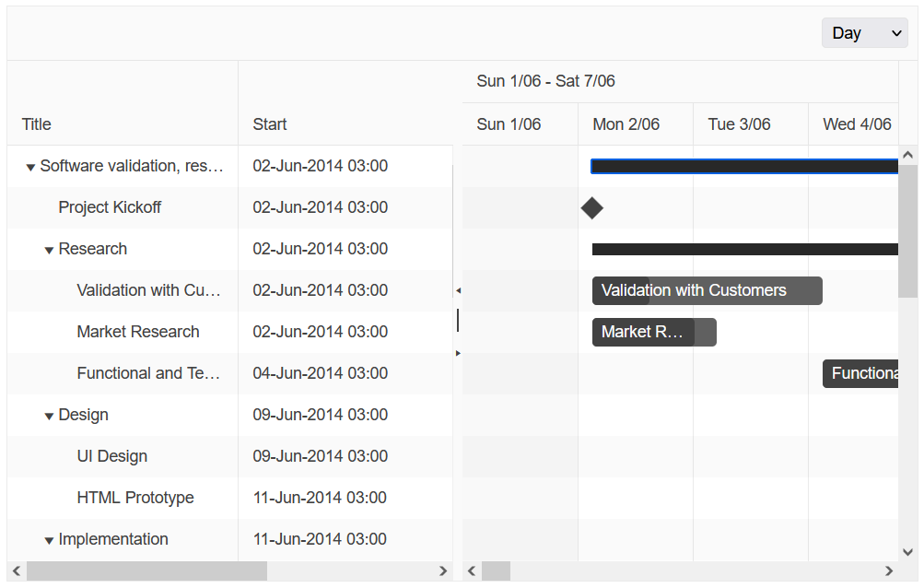The height and width of the screenshot is (588, 924).
Task: Collapse the Implementation group
Action: 49,539
